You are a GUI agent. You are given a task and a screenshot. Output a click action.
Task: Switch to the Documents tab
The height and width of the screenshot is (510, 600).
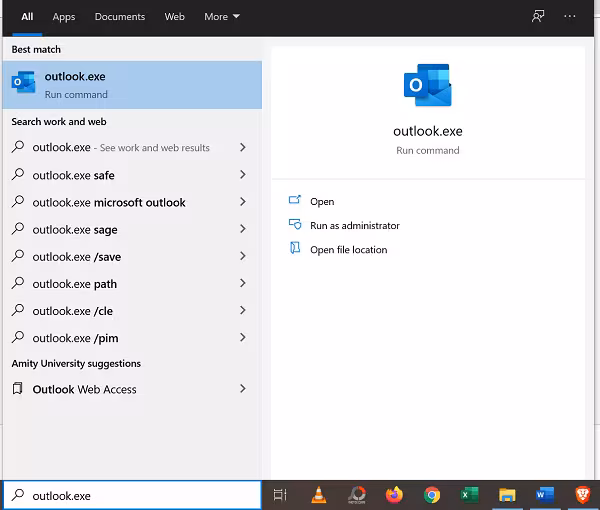(x=120, y=17)
